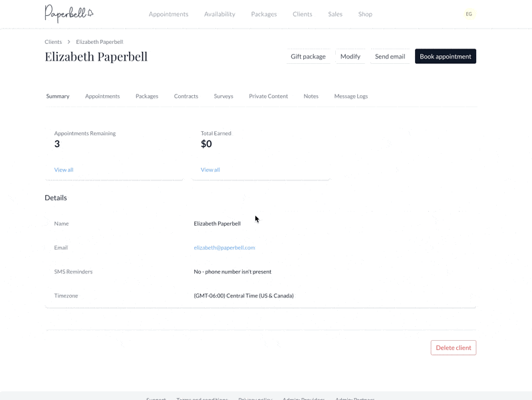The image size is (532, 400).
Task: View all under Appointments Remaining
Action: tap(64, 170)
